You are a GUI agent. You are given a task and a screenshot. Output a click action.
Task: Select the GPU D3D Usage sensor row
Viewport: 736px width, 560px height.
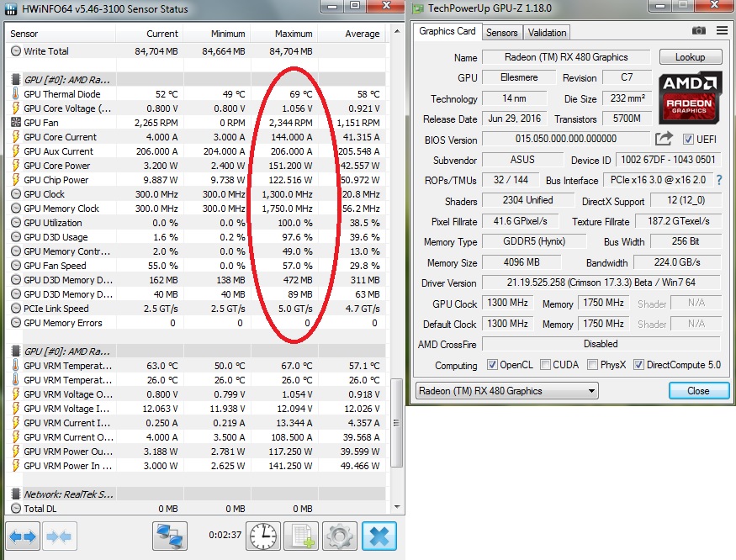pyautogui.click(x=196, y=236)
